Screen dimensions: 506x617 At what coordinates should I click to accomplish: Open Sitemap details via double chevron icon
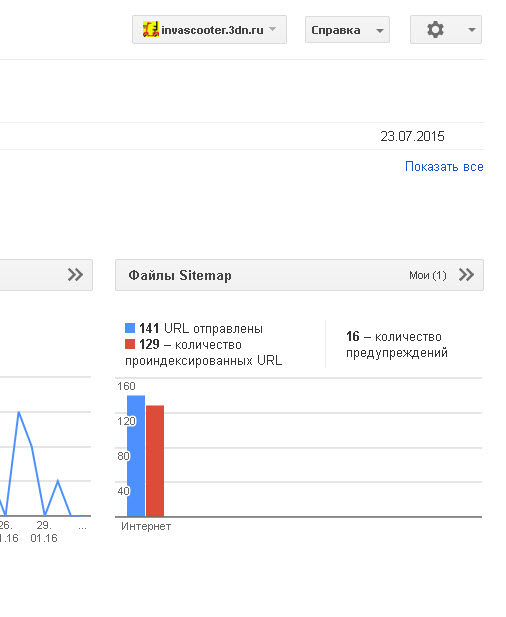[466, 275]
